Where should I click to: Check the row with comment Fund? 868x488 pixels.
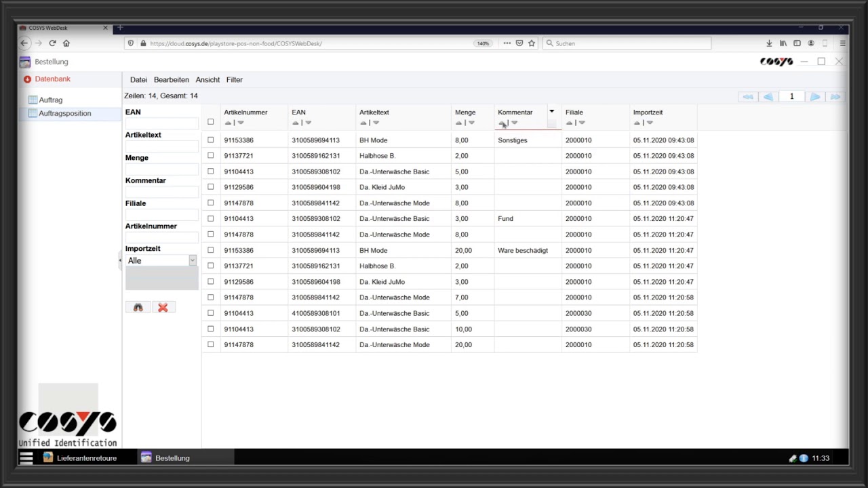point(211,219)
